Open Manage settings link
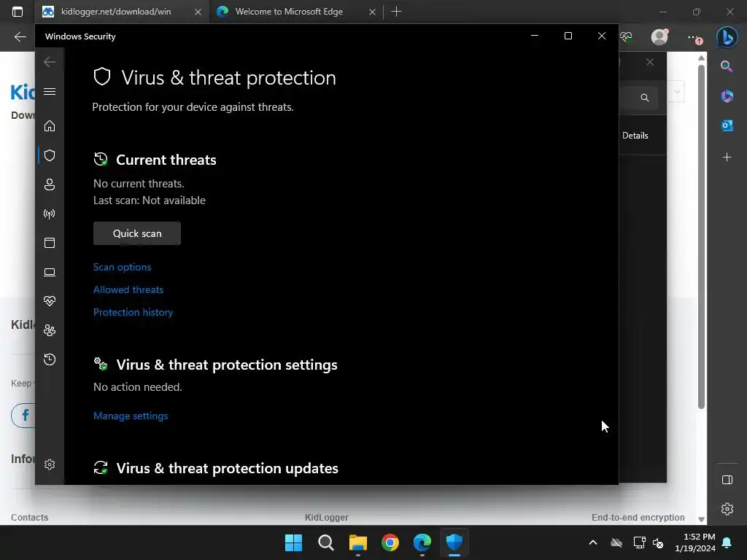 pos(131,416)
